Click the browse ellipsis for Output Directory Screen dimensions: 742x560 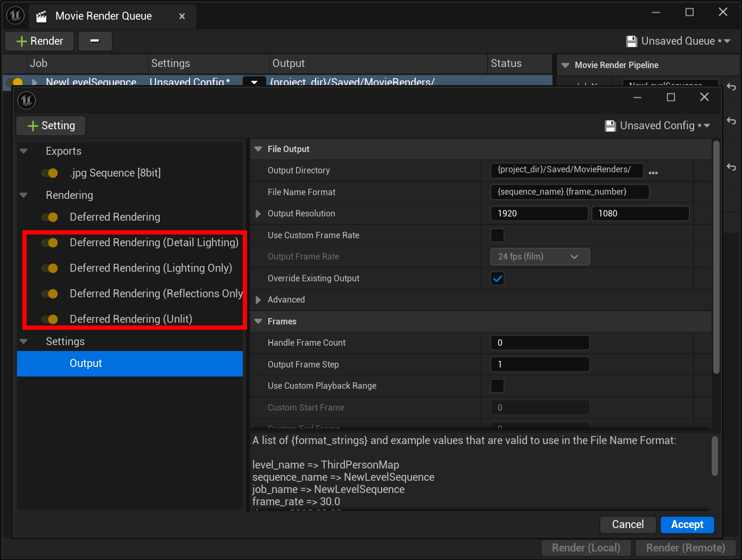pyautogui.click(x=653, y=172)
